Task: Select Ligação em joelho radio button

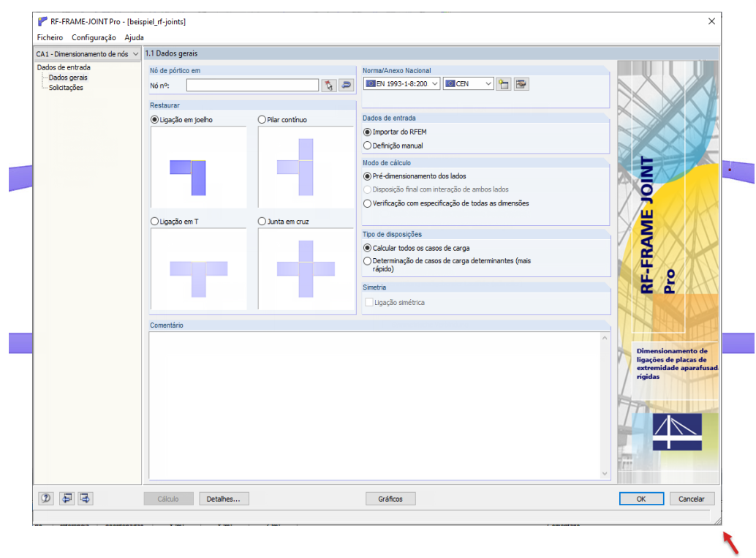Action: click(154, 120)
